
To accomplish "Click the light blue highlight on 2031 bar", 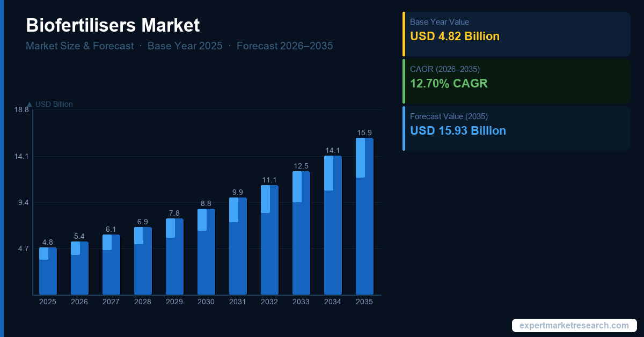I will pos(233,210).
